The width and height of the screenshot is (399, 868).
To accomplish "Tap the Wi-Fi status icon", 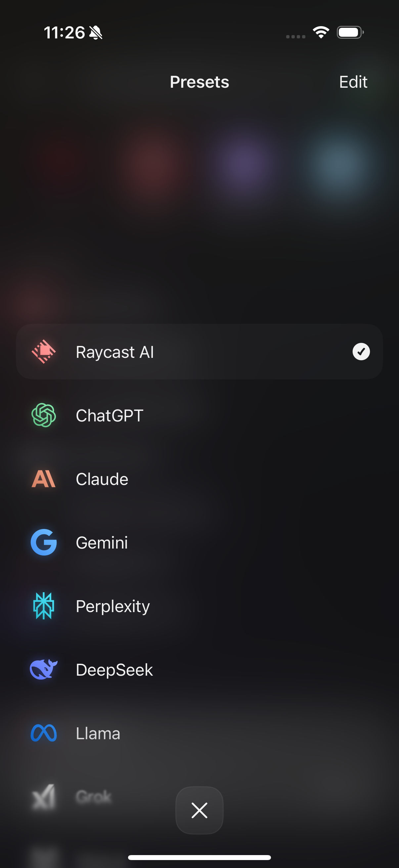I will click(x=321, y=32).
